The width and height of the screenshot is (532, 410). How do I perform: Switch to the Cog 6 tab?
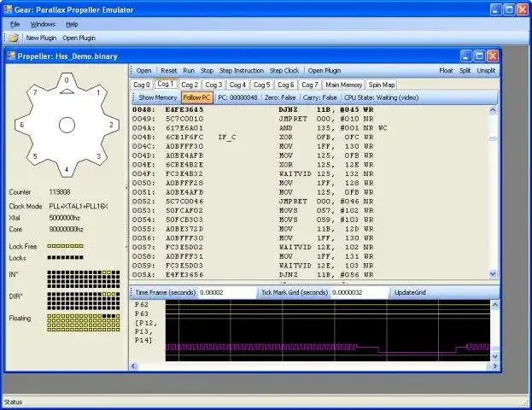pos(286,85)
